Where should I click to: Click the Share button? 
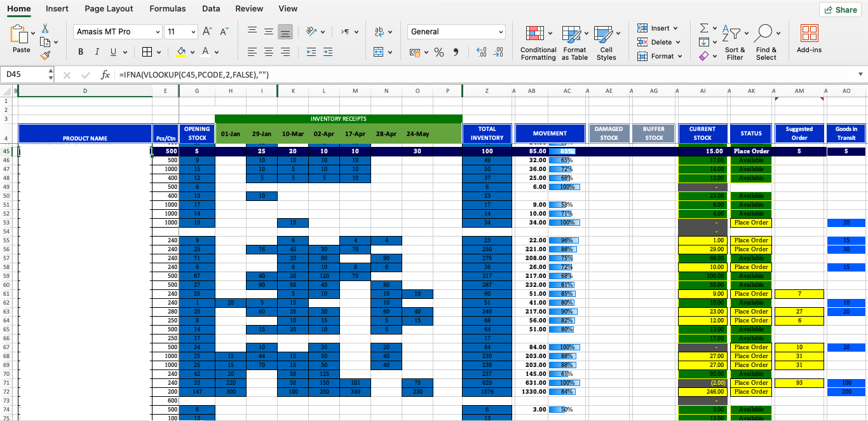tap(840, 10)
